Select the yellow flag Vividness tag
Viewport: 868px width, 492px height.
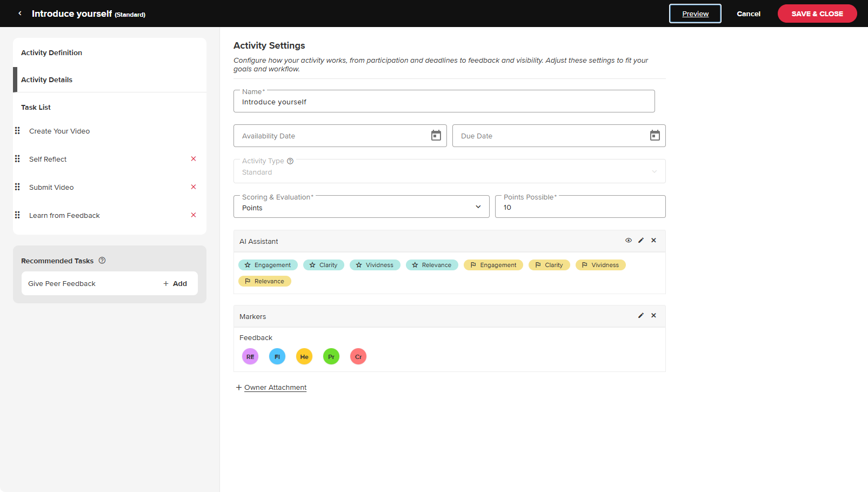tap(600, 265)
